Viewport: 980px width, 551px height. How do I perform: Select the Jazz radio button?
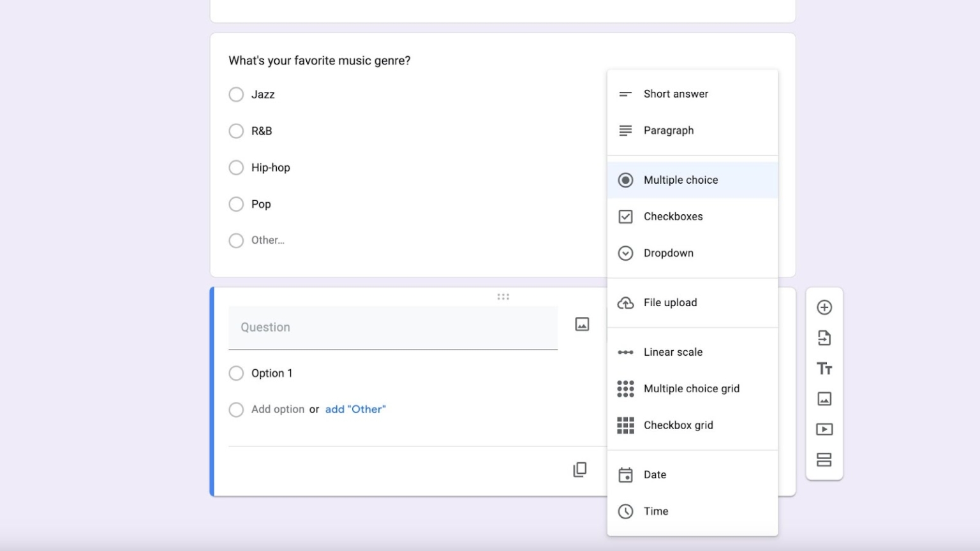coord(236,94)
